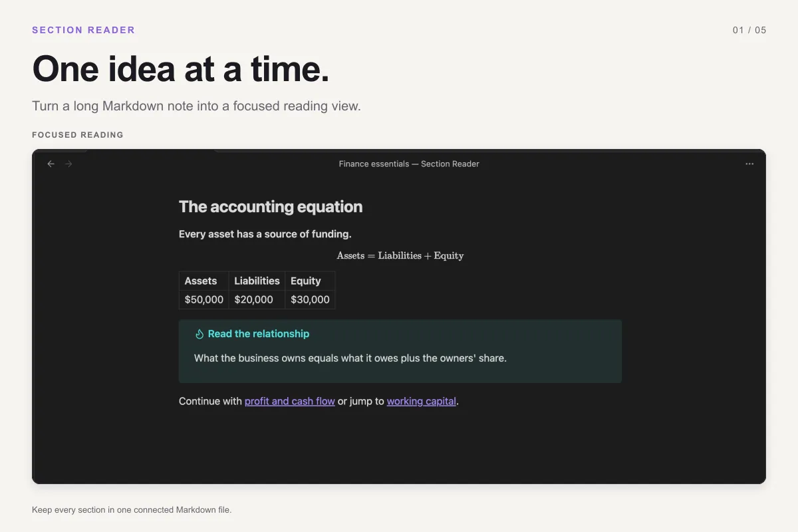
Task: Click the Keep every section footer note
Action: click(132, 510)
